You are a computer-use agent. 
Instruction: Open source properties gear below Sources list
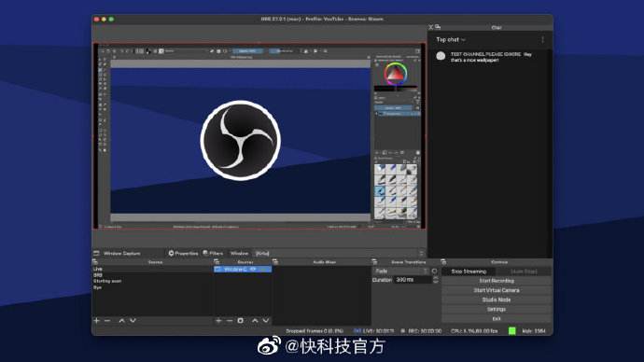241,321
